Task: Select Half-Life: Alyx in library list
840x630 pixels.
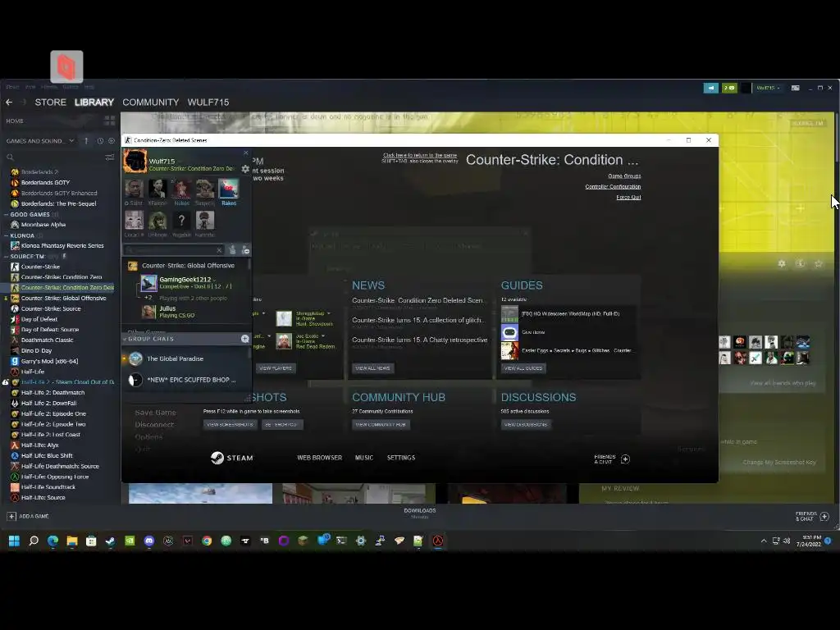Action: tap(39, 445)
